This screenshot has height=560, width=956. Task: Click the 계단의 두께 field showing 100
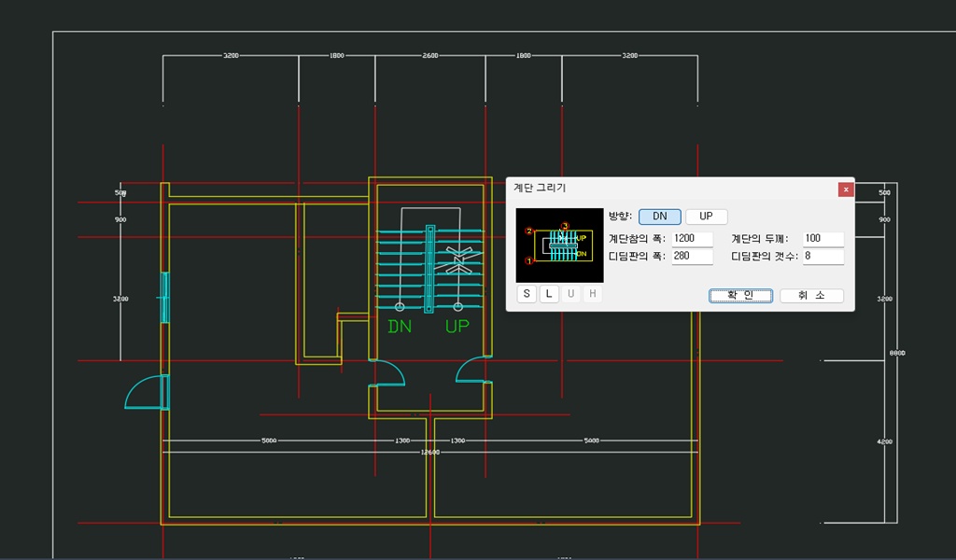pyautogui.click(x=823, y=239)
